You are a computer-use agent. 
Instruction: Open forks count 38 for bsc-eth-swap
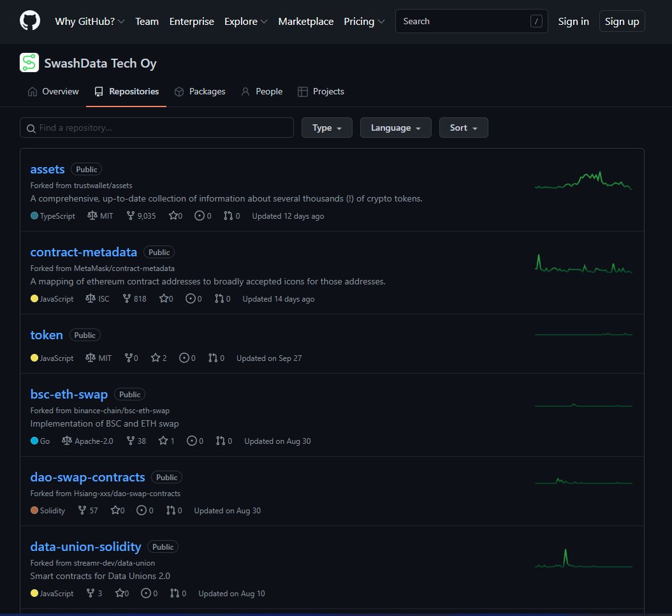136,441
